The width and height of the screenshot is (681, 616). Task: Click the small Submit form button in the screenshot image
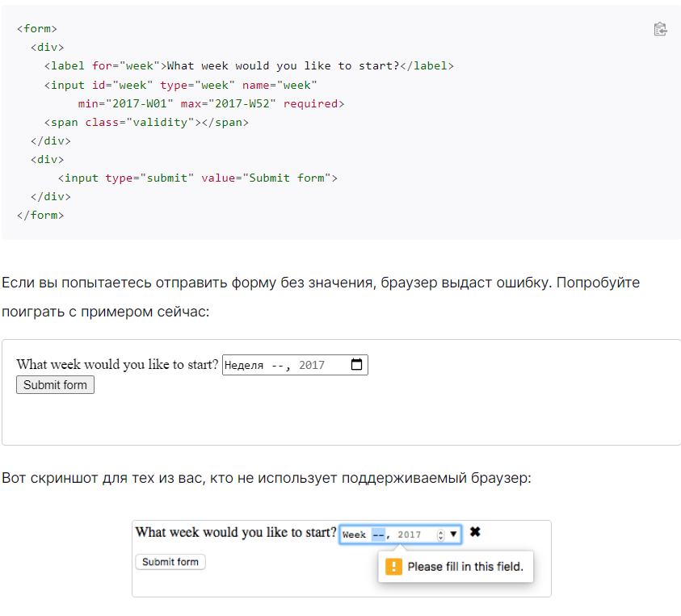coord(170,562)
